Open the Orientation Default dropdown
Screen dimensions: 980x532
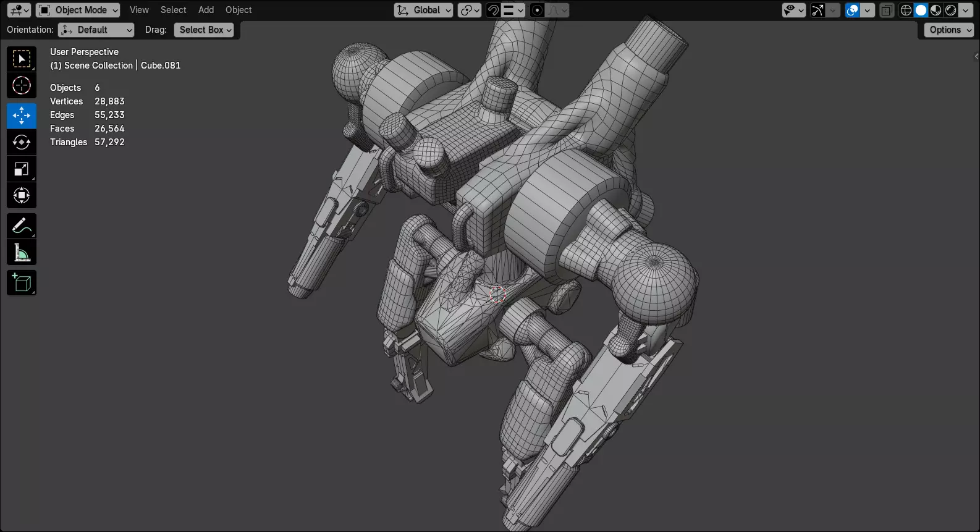[96, 30]
